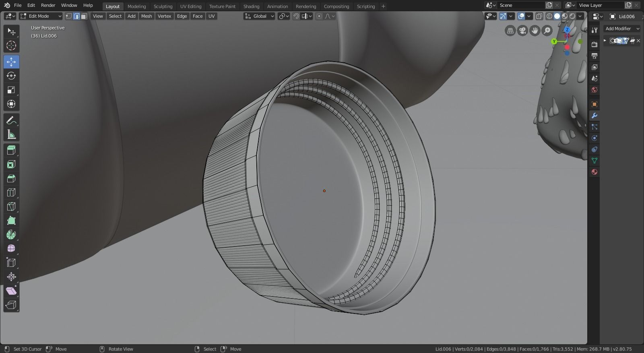Select the 3D Cursor tool
Viewport: 644px width, 353px height.
11,45
